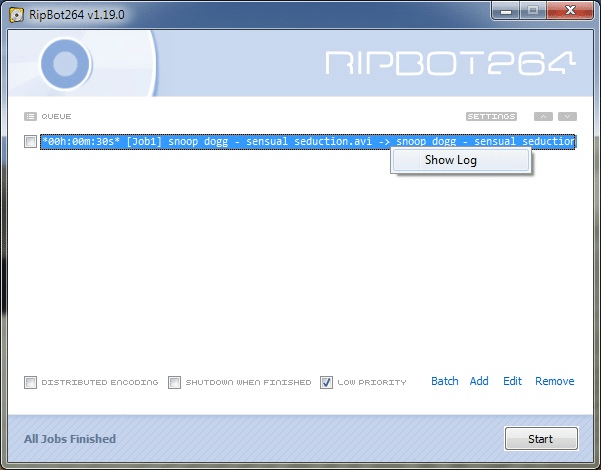Click the All Jobs Finished status text

(70, 439)
